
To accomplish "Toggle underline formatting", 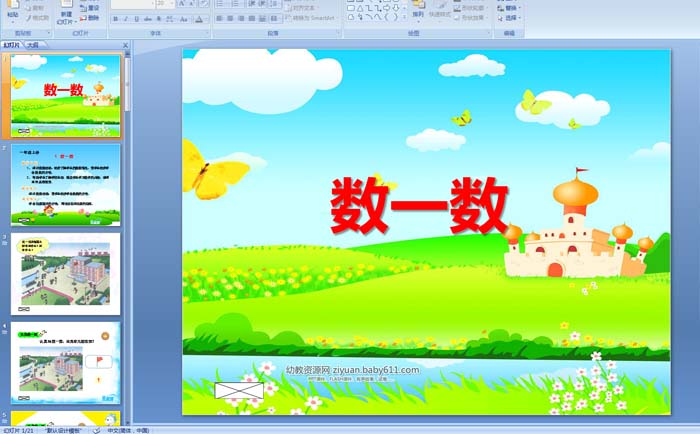I will pyautogui.click(x=137, y=18).
